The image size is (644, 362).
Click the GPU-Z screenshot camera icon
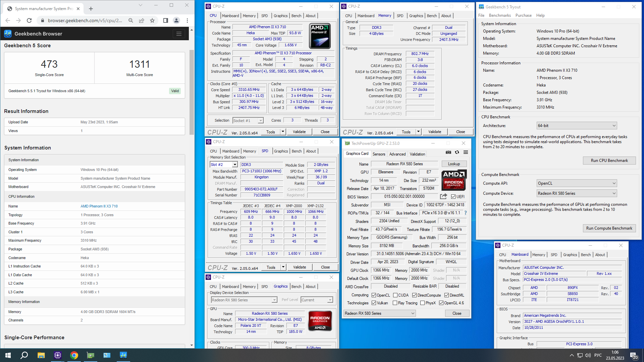(x=448, y=152)
